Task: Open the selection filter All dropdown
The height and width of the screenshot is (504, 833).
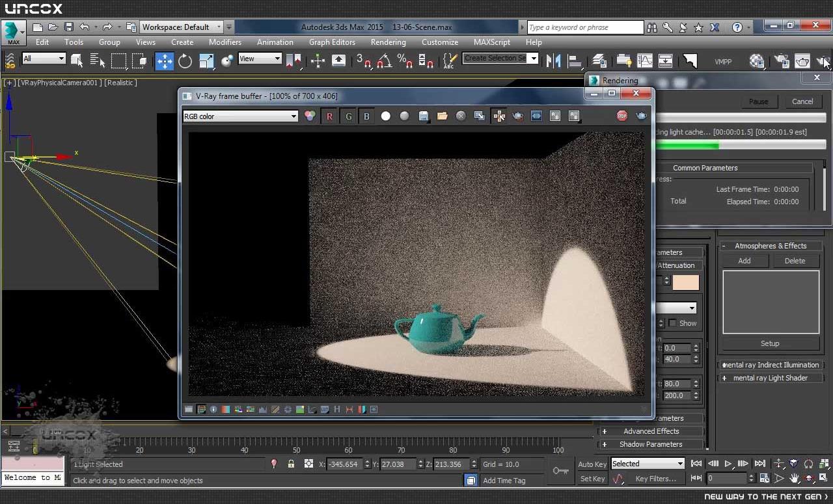Action: [44, 59]
